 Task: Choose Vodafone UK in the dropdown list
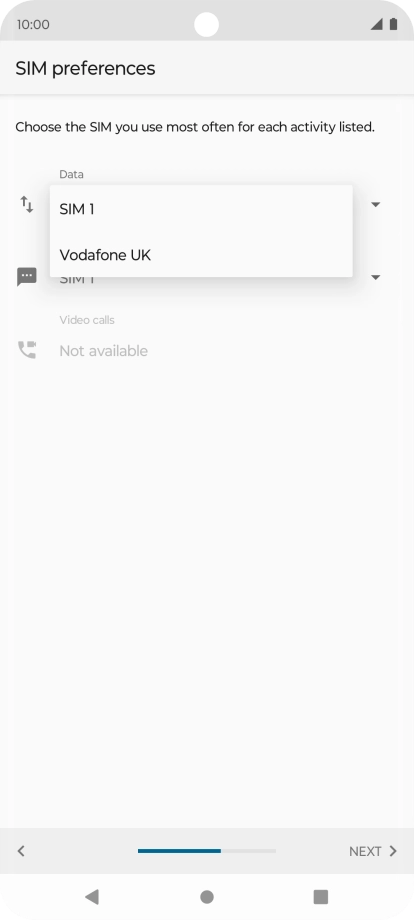[201, 255]
